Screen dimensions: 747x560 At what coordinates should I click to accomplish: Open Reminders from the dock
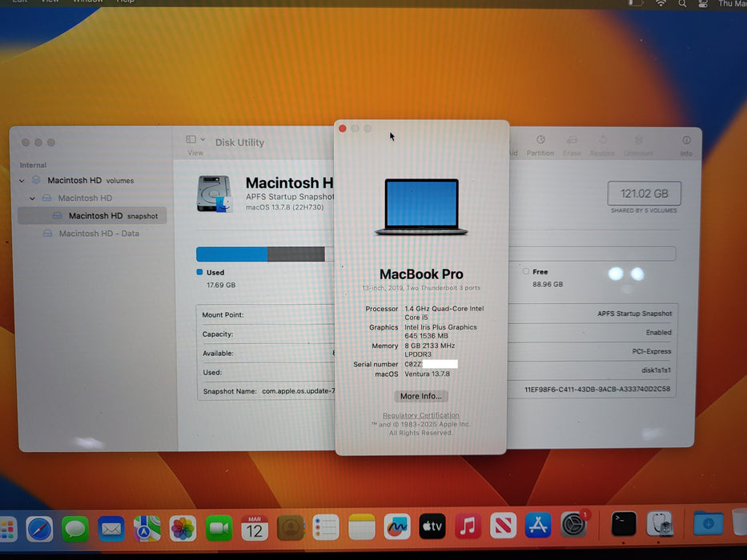[326, 527]
